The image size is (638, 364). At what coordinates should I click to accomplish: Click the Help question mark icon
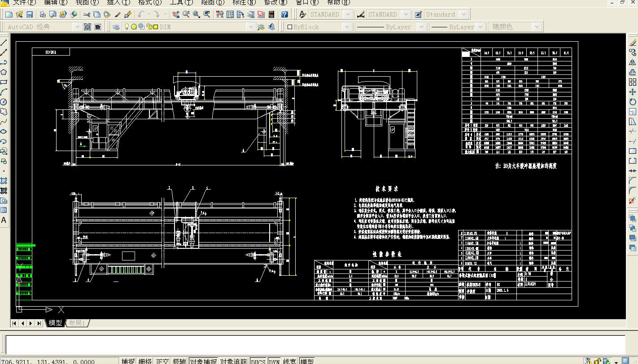click(x=284, y=14)
